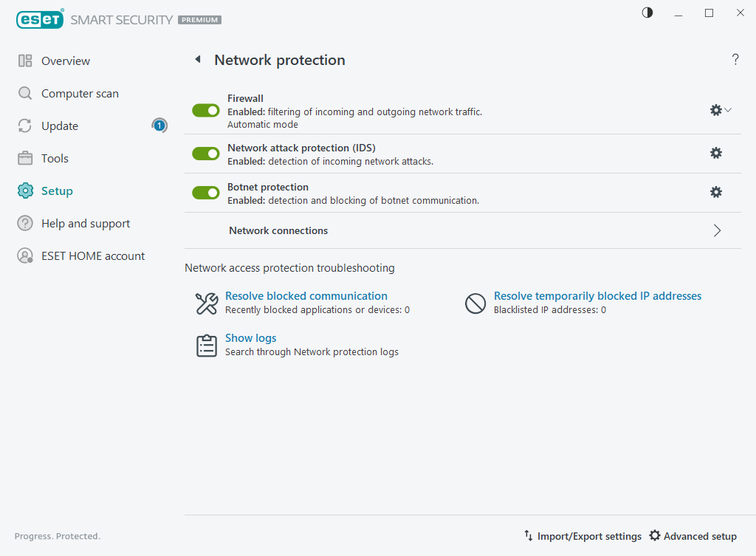Click the Resolve blocked communication wrench icon

point(207,303)
